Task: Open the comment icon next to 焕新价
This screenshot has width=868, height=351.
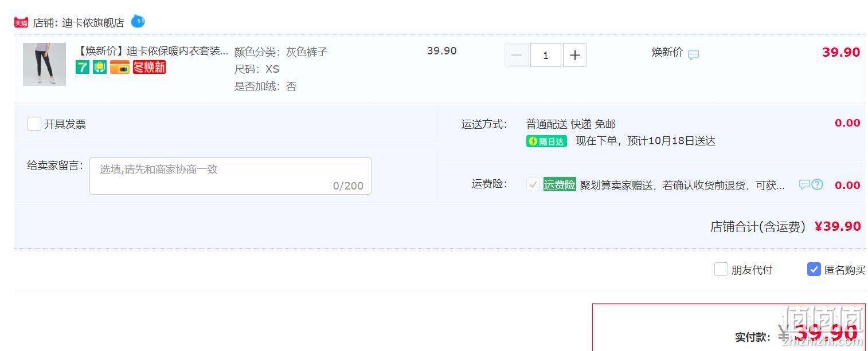Action: click(693, 55)
